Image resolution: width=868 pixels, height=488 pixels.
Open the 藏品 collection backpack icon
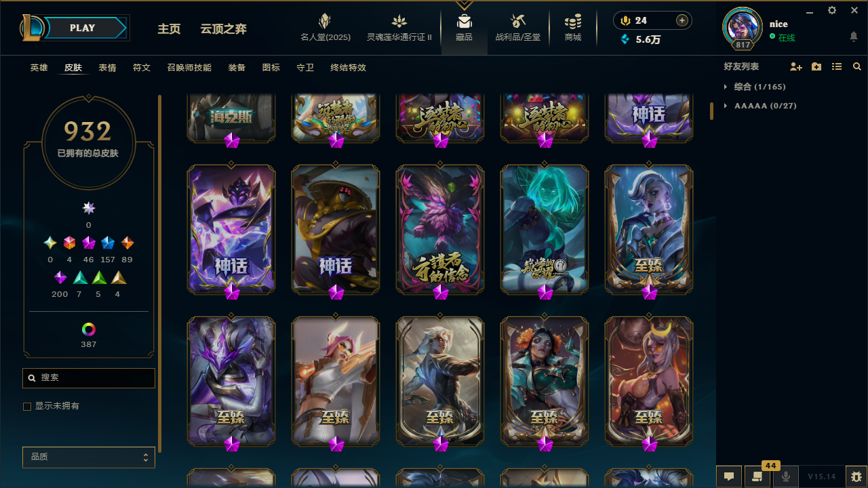(464, 21)
